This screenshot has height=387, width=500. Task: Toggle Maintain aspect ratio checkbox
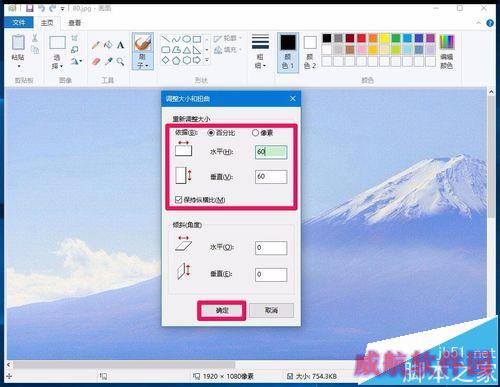(x=179, y=200)
